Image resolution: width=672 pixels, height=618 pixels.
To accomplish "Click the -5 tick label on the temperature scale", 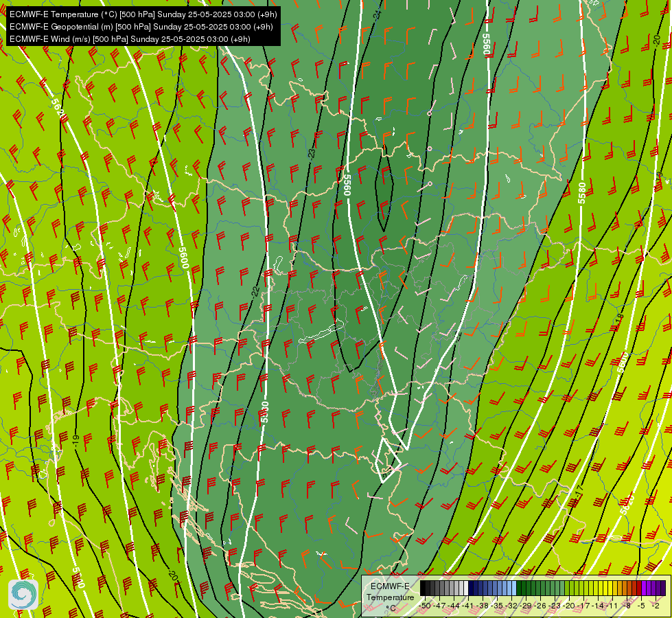I will pos(640,606).
